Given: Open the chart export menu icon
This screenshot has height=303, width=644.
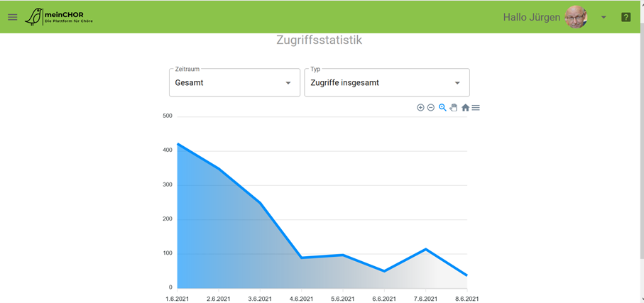Looking at the screenshot, I should pyautogui.click(x=476, y=108).
